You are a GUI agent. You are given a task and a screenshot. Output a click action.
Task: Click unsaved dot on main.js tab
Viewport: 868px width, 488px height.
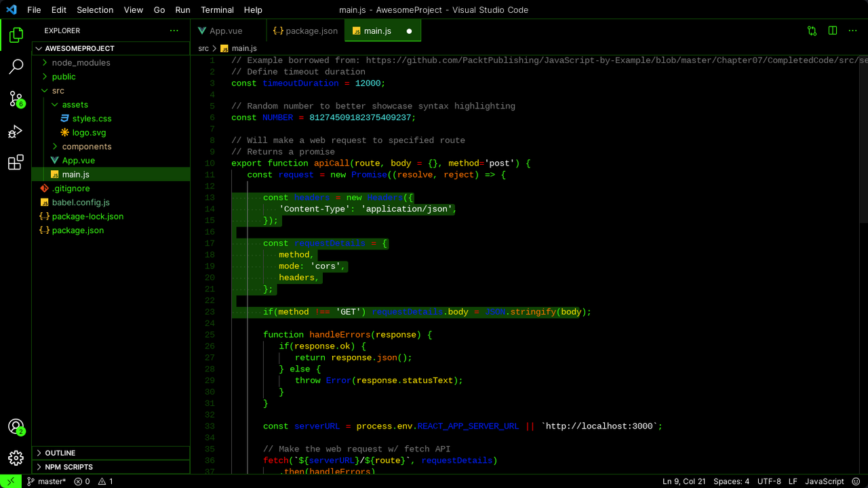click(x=409, y=31)
